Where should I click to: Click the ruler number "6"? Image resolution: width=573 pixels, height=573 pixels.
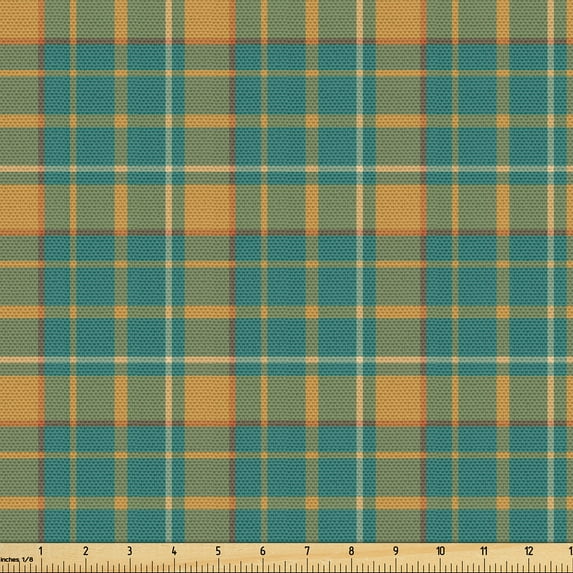(x=263, y=551)
